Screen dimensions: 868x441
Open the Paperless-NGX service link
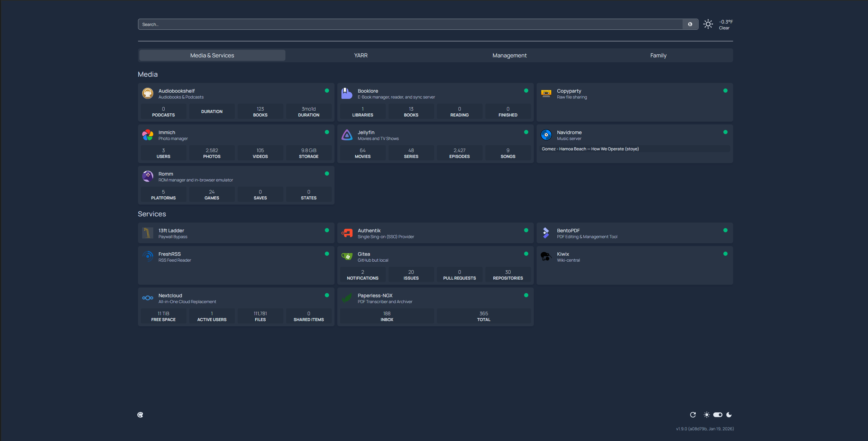coord(375,295)
